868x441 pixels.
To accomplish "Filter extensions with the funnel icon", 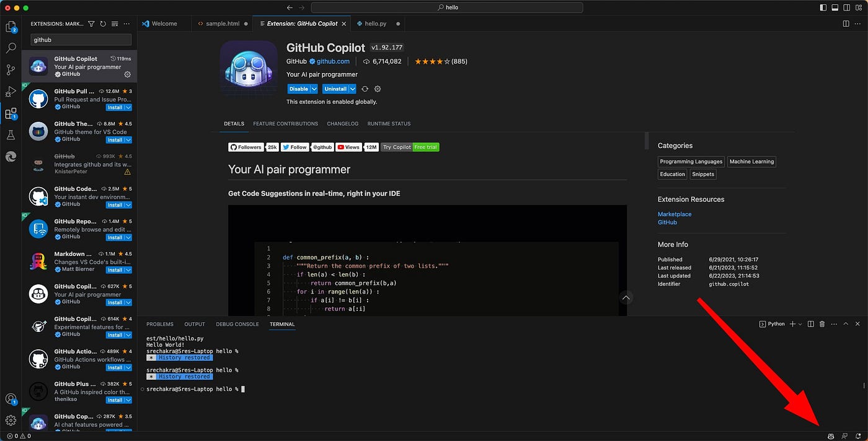I will click(x=91, y=24).
